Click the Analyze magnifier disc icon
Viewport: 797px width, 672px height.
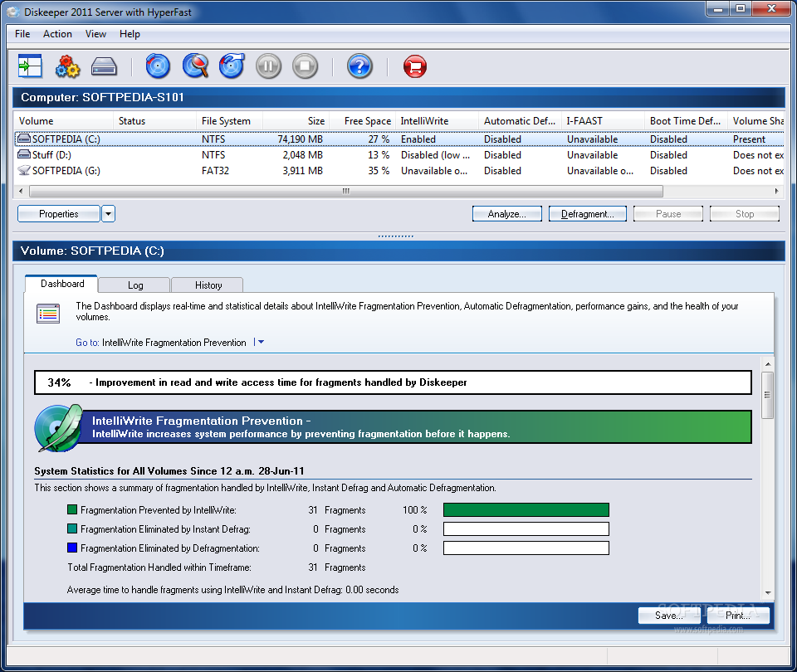pyautogui.click(x=195, y=66)
